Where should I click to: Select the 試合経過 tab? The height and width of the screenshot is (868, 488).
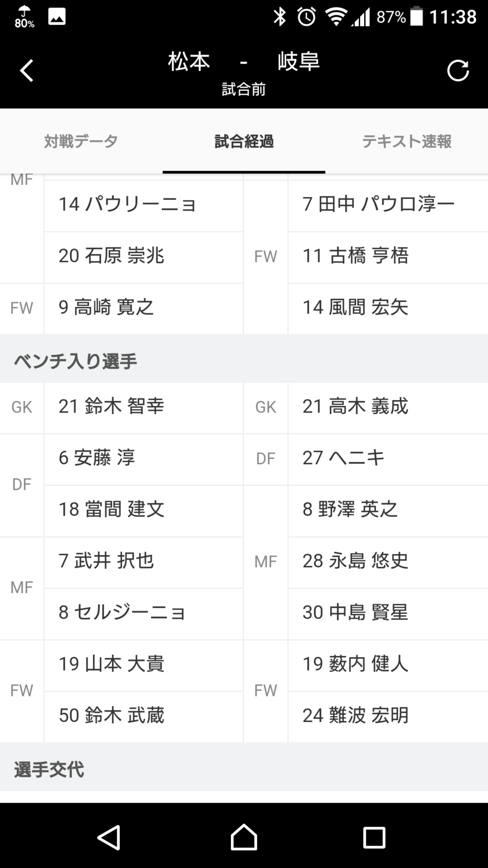click(x=244, y=141)
